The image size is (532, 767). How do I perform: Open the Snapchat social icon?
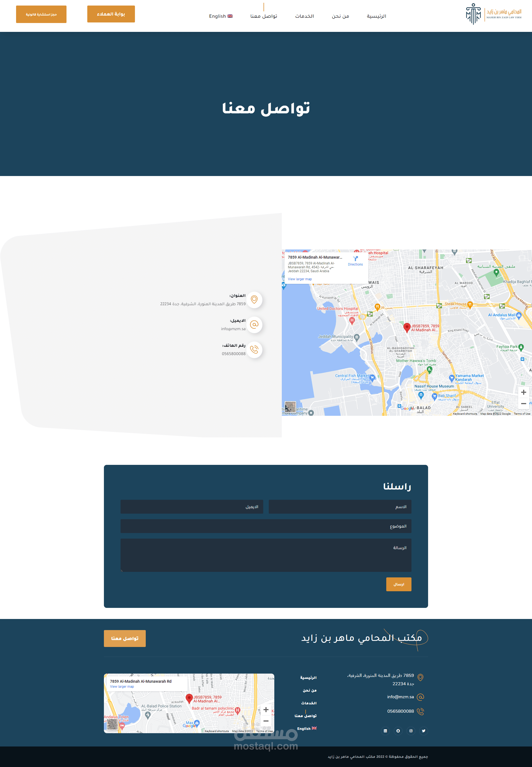click(398, 731)
